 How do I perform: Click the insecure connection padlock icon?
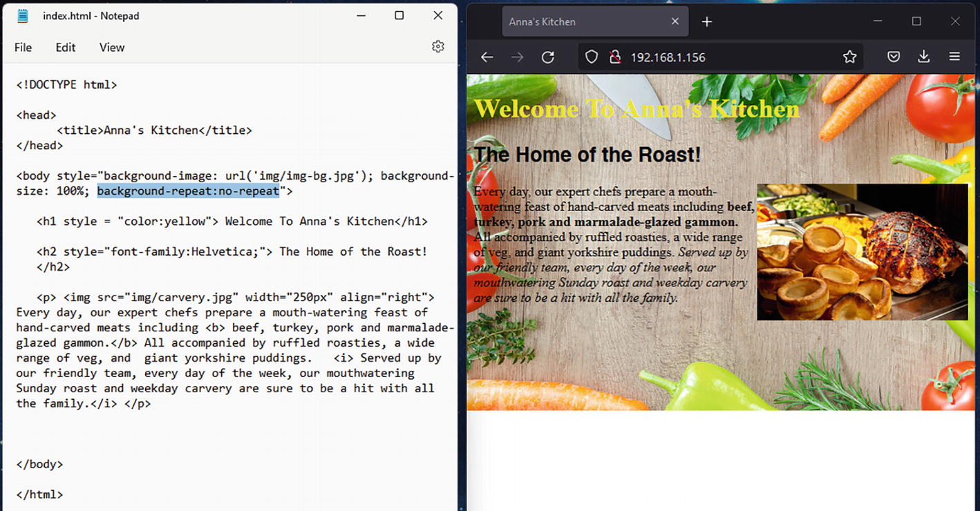click(x=614, y=57)
